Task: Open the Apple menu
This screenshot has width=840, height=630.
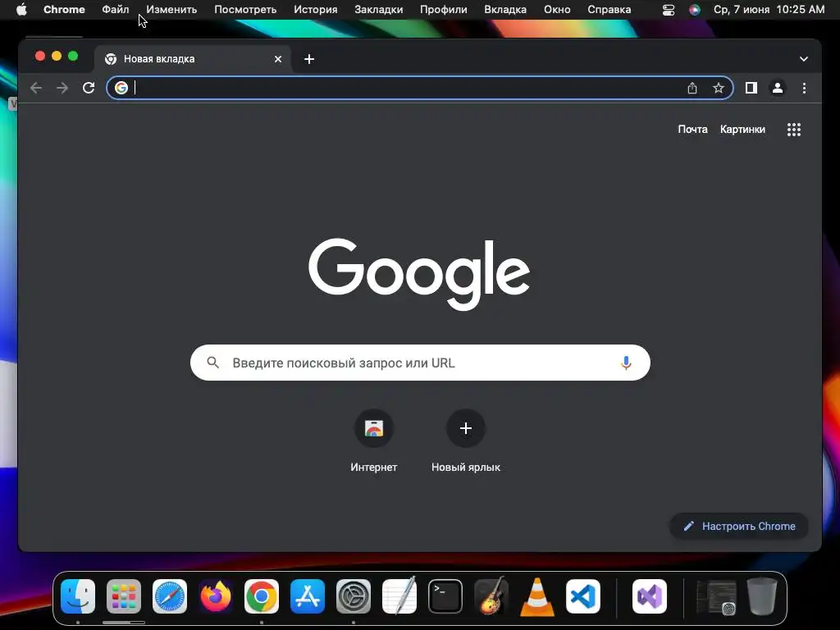Action: coord(21,10)
